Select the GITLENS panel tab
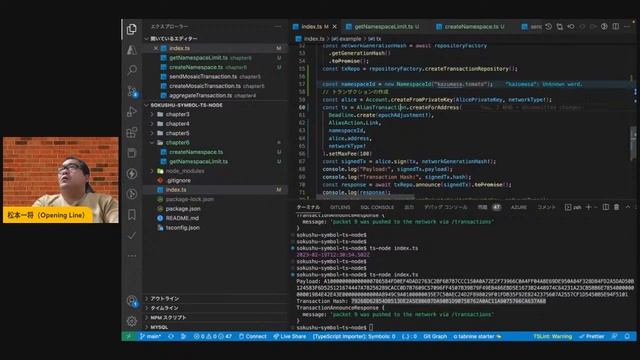Viewport: 640px width, 360px height. click(x=340, y=207)
